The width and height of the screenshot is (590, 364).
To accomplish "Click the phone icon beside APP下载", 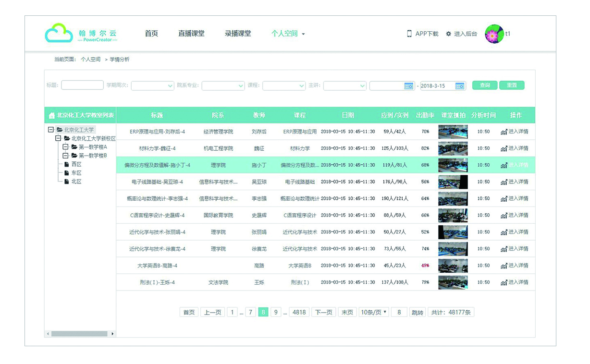I will [x=409, y=34].
